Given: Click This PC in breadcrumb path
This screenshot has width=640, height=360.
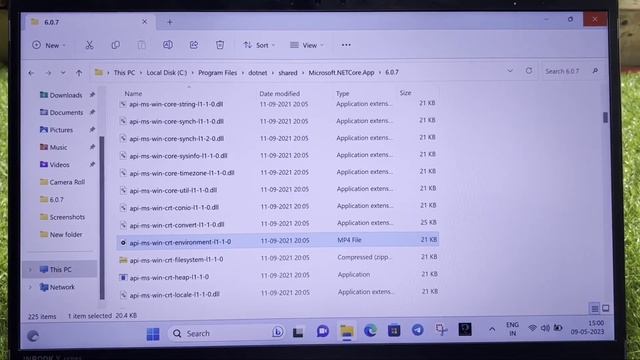Looking at the screenshot, I should coord(124,73).
